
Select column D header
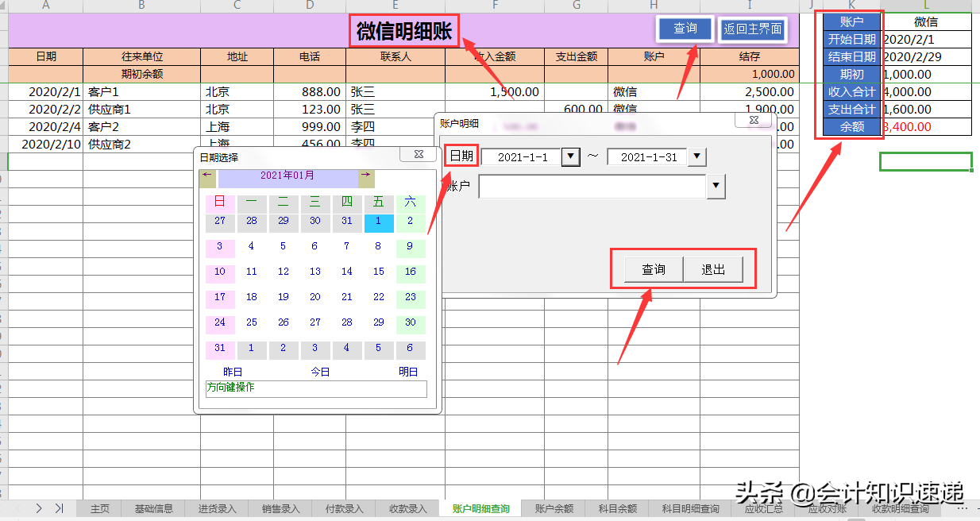pos(310,6)
